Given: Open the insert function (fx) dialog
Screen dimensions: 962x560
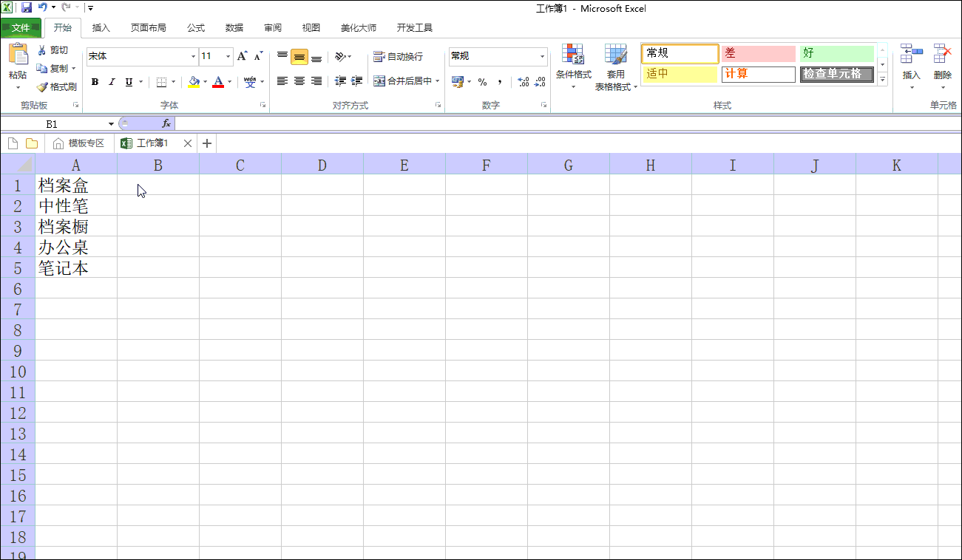Looking at the screenshot, I should (166, 123).
